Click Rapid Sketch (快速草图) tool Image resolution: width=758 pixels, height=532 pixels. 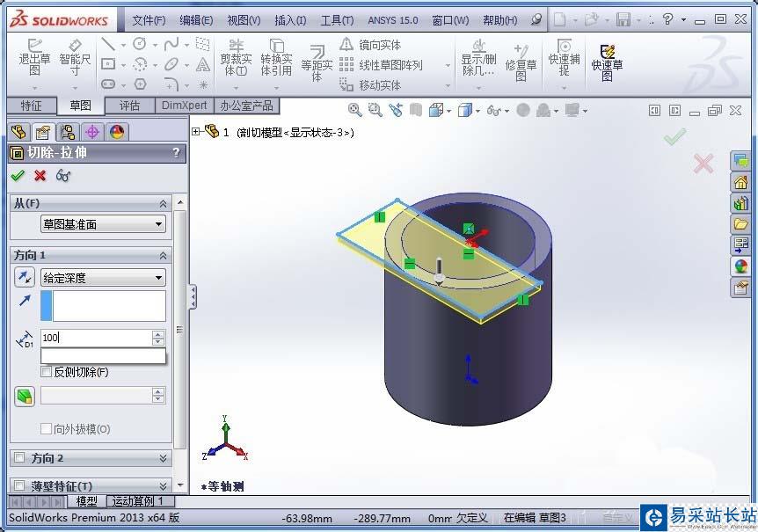tap(607, 64)
